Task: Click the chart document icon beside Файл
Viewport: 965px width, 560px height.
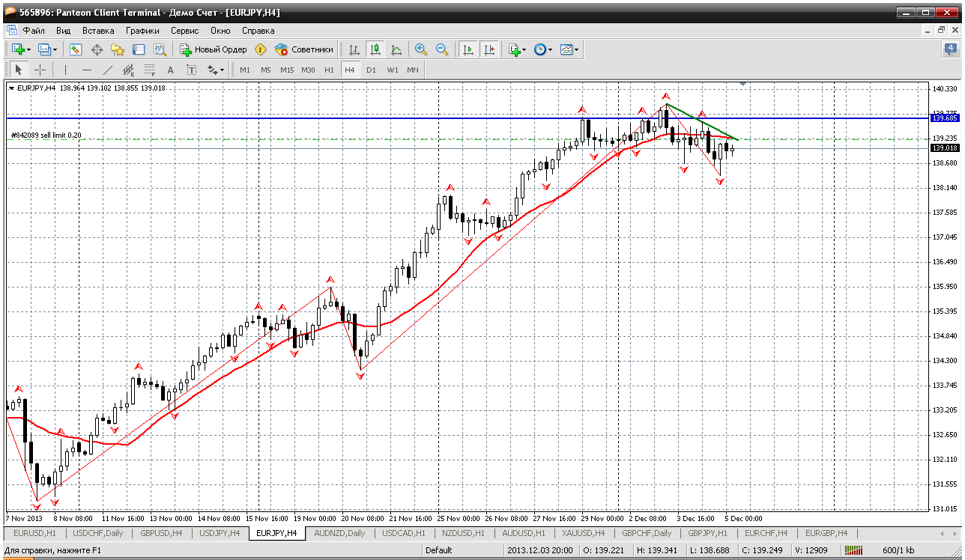Action: [x=11, y=31]
